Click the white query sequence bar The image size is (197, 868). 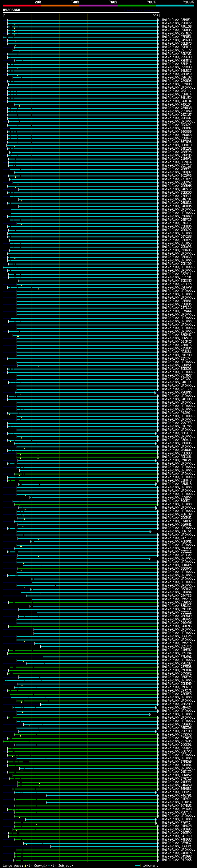pos(81,13)
